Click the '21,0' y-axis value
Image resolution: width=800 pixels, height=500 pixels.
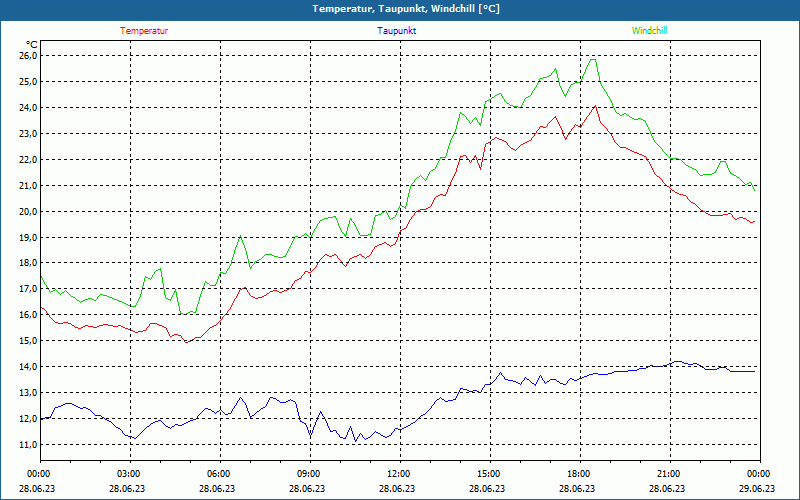(28, 185)
